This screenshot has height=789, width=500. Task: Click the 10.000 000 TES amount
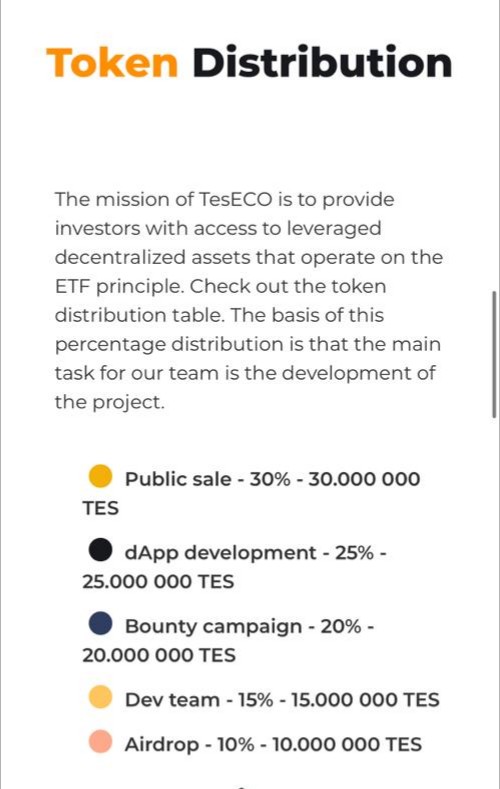click(347, 745)
